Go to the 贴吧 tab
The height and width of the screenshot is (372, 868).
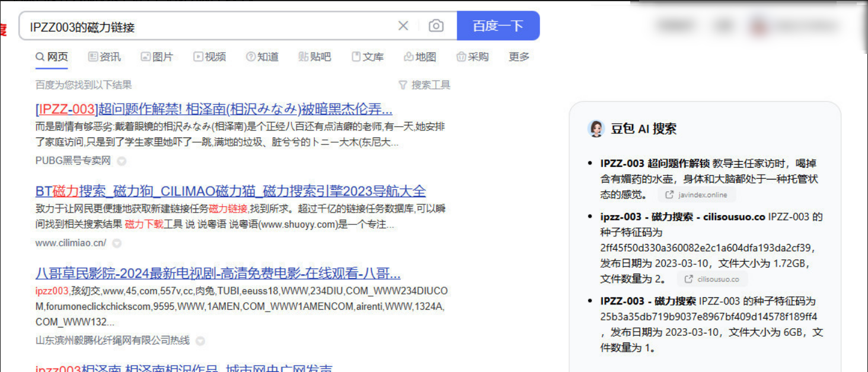click(315, 57)
